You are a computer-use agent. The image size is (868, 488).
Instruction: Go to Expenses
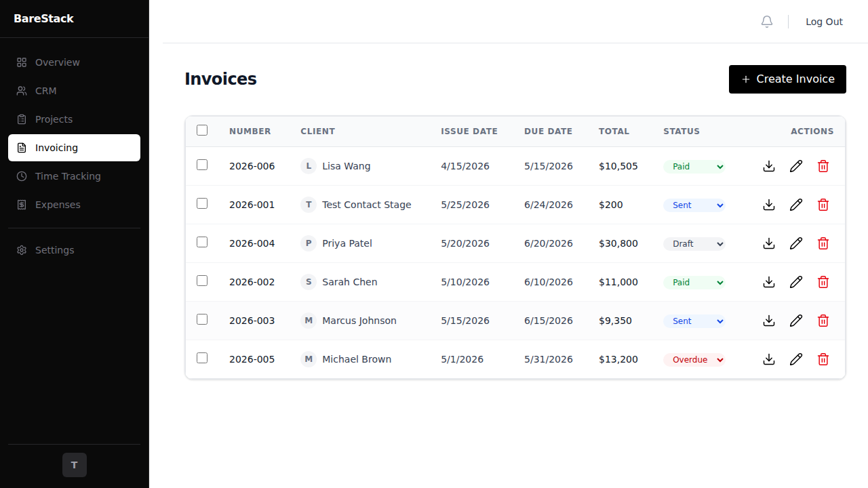click(x=74, y=205)
